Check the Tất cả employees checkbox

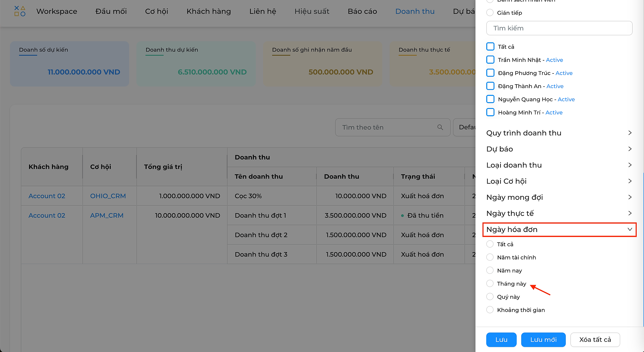490,47
